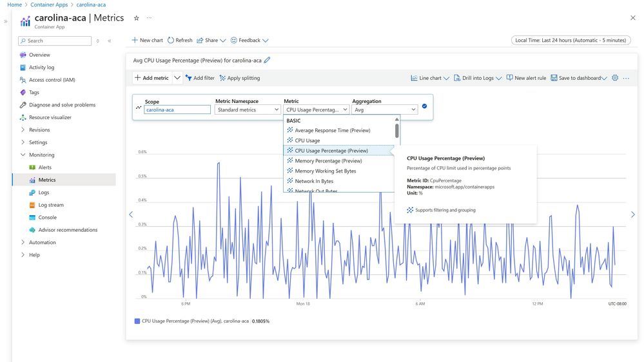Open the Aggregation dropdown
Screen dimensions: 644x362
pyautogui.click(x=384, y=110)
